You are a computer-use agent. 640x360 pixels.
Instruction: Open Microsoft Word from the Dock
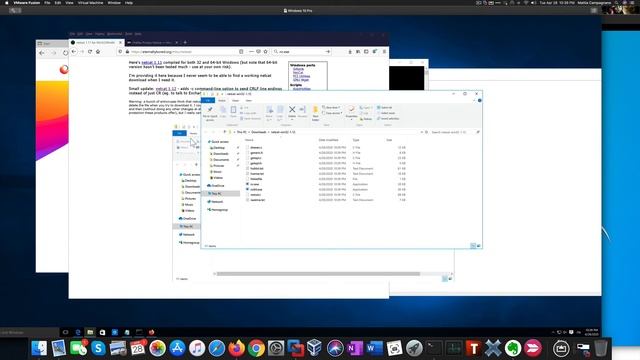[x=374, y=348]
